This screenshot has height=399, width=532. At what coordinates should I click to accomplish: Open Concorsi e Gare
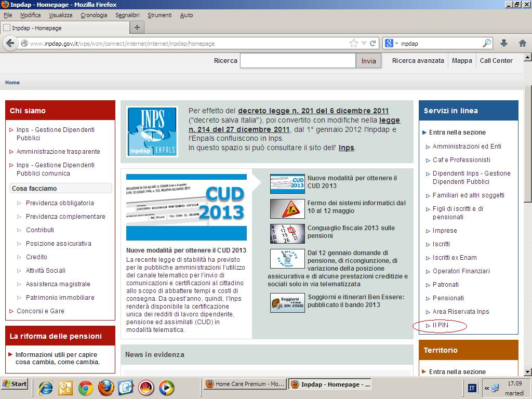41,311
